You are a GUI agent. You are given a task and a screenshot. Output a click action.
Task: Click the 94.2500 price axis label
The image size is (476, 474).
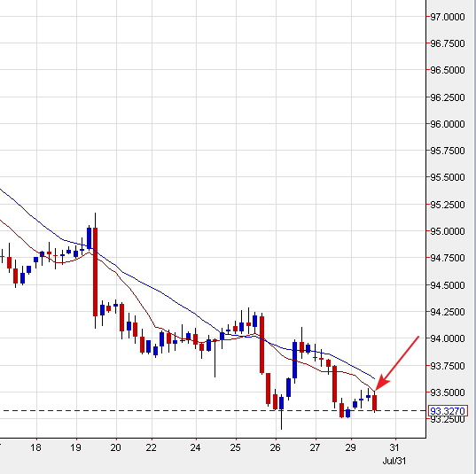(448, 312)
